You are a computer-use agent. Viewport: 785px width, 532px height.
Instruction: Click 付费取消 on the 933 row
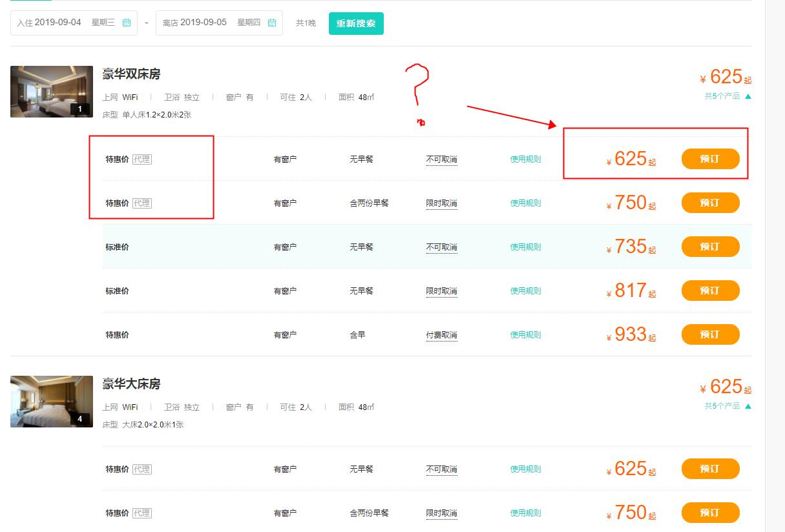[441, 335]
